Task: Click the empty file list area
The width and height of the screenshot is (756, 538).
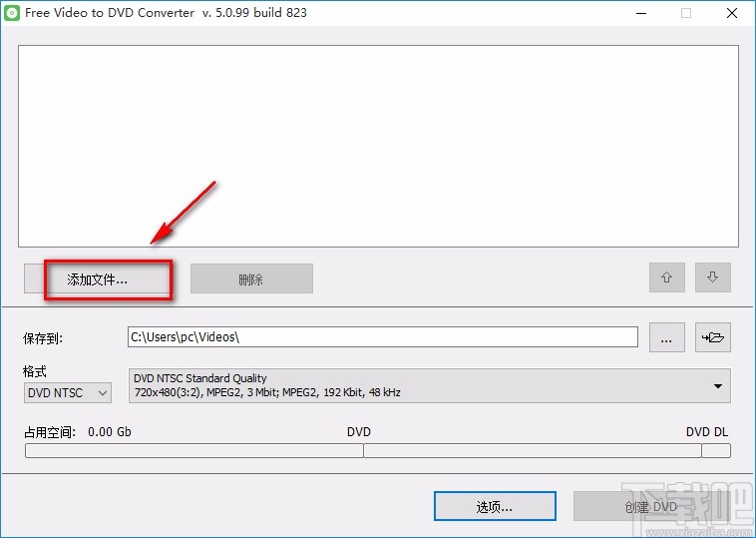Action: [378, 146]
